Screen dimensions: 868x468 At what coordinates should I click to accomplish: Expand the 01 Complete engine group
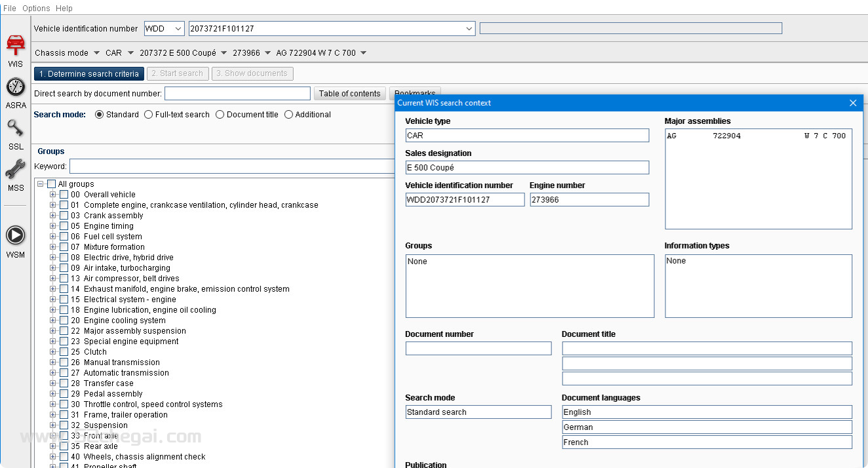(x=53, y=205)
